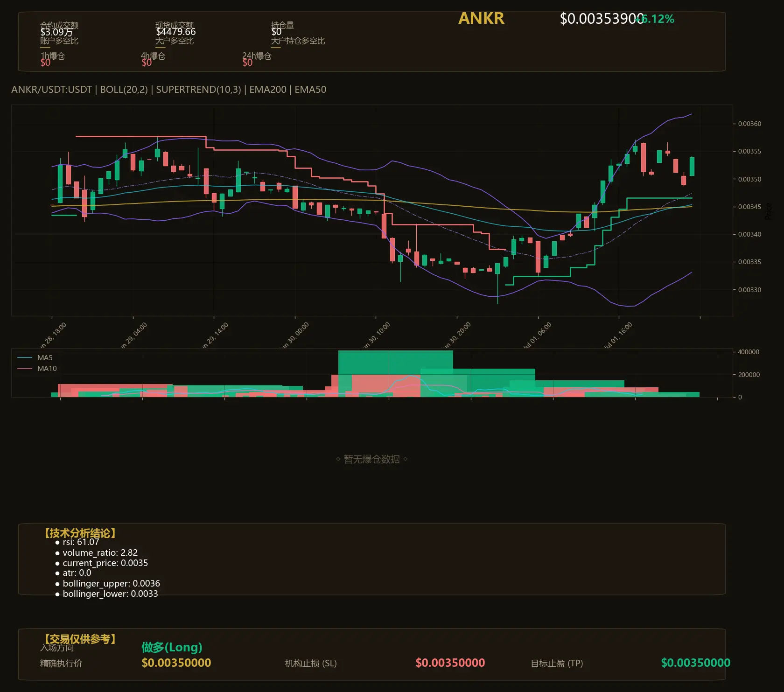784x692 pixels.
Task: Select the red $0.00350000 stop loss value
Action: click(x=450, y=663)
